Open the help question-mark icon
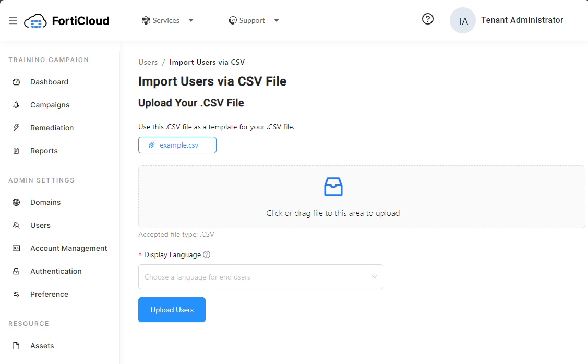 [x=427, y=19]
